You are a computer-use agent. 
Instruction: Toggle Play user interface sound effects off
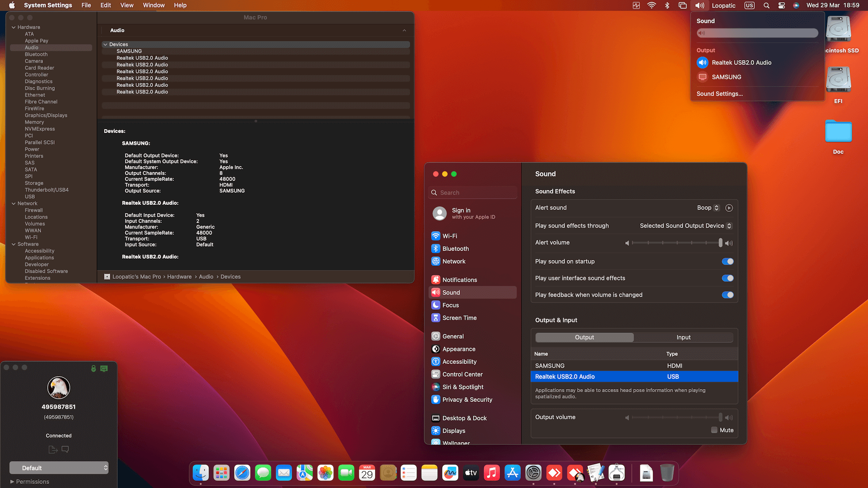(727, 278)
